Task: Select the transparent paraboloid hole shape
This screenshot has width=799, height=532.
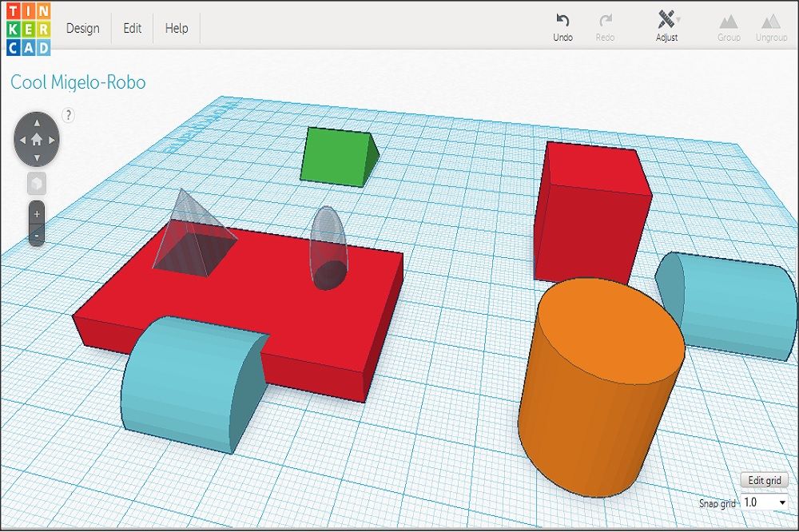Action: (329, 248)
